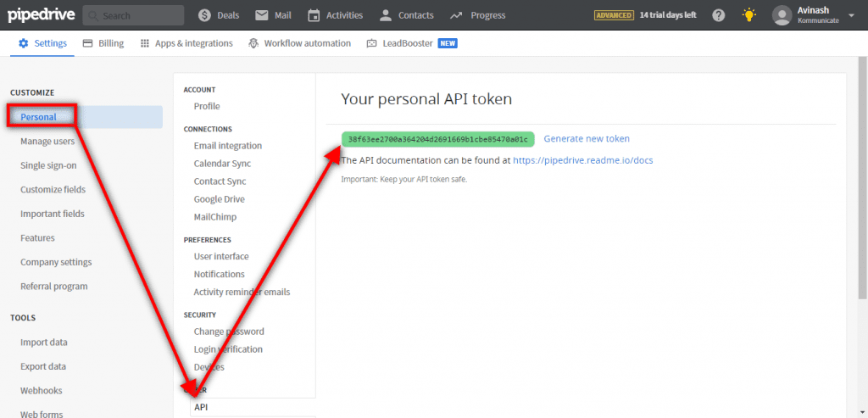Click the green API token value

pos(438,139)
